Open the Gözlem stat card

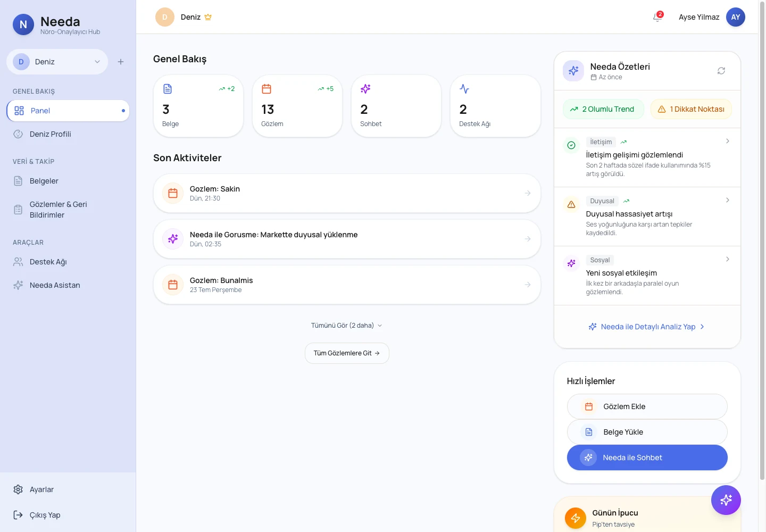tap(297, 106)
